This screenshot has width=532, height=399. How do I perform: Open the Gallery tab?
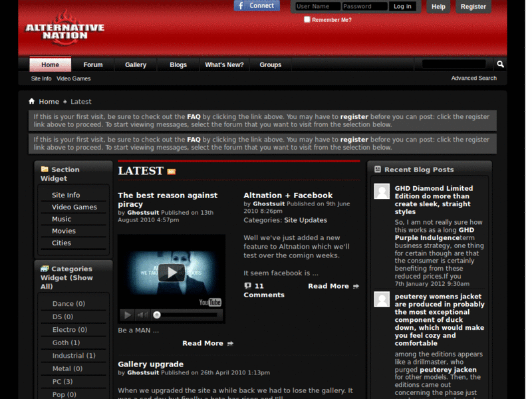(x=136, y=65)
